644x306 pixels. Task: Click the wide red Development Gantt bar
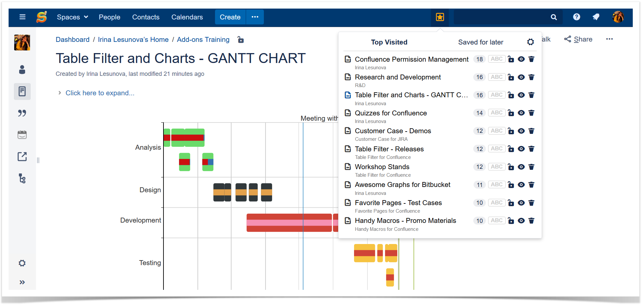tap(289, 223)
